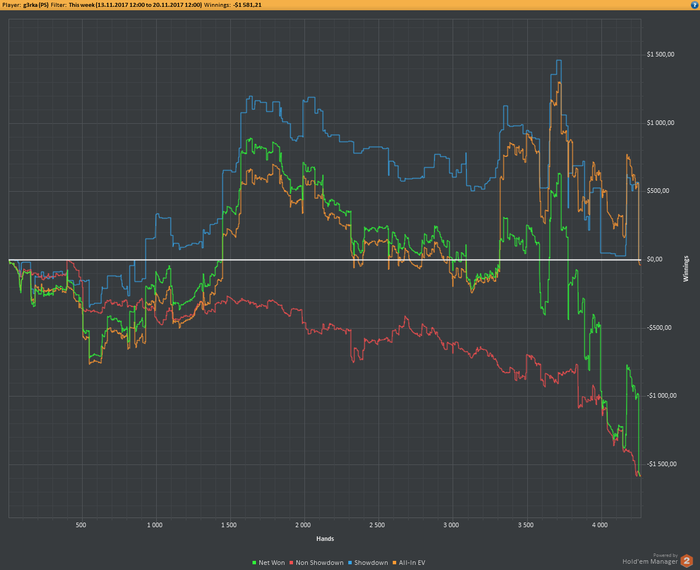Click the $0,00 axis label
Screen dimensions: 700x570
click(654, 259)
